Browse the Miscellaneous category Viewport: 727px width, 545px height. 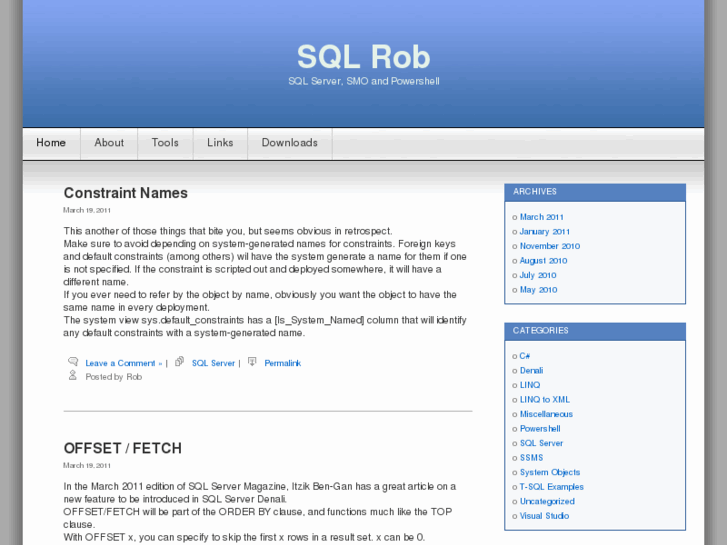point(546,414)
